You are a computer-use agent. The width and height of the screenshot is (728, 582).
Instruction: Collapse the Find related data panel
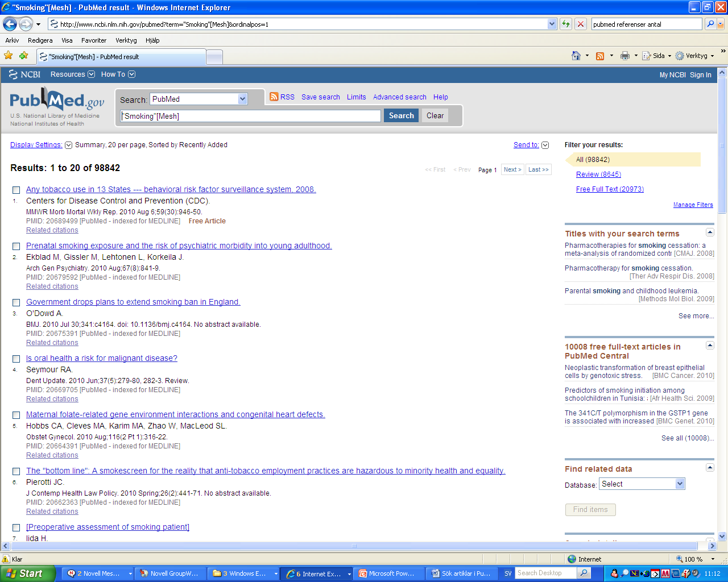(x=710, y=467)
